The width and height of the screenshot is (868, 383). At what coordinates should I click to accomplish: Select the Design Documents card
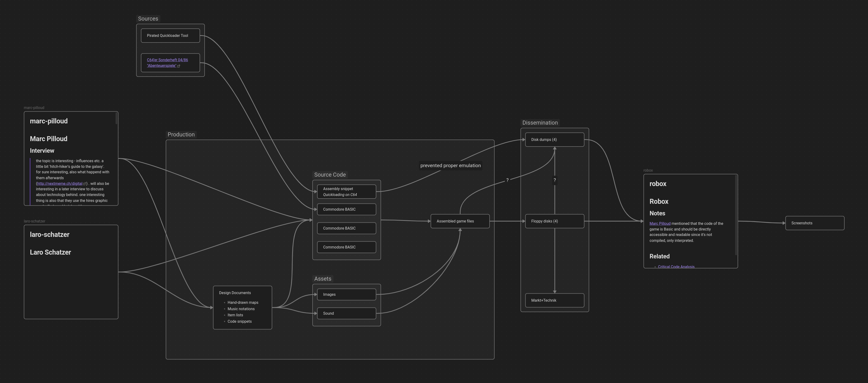tap(242, 308)
